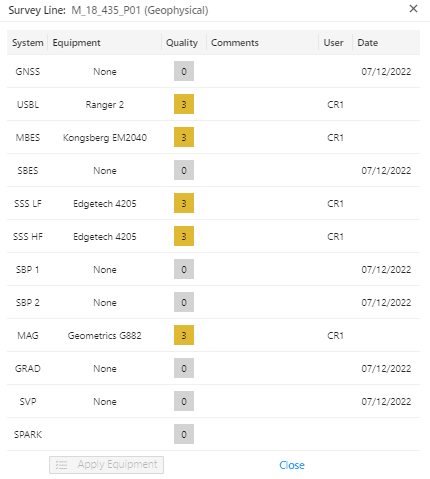This screenshot has height=479, width=430.
Task: Click the USBL quality swatch 3
Action: 184,104
